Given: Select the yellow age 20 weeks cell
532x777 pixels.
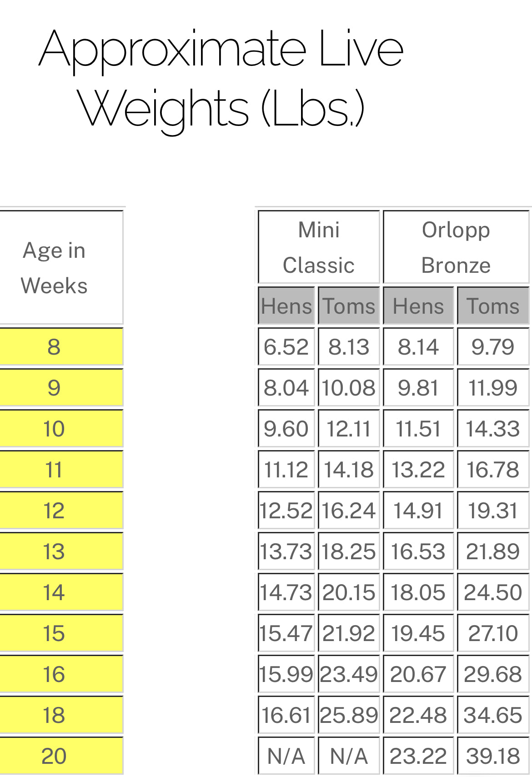Looking at the screenshot, I should [x=54, y=756].
